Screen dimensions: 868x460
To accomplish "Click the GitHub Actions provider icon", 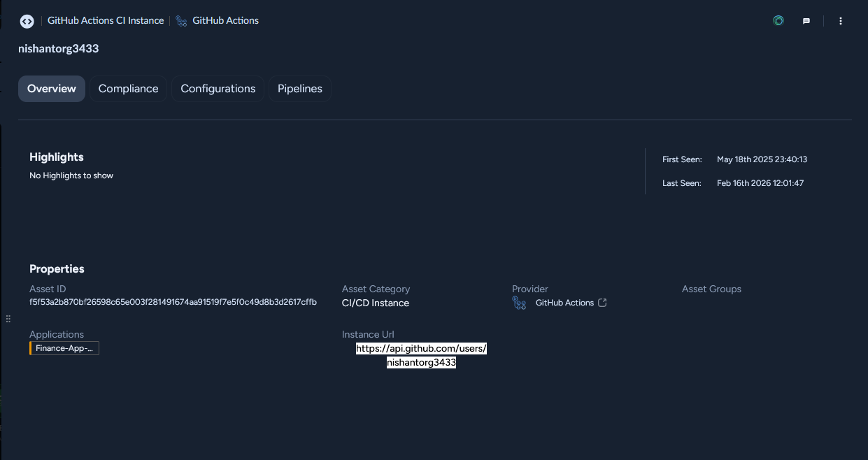I will click(519, 303).
